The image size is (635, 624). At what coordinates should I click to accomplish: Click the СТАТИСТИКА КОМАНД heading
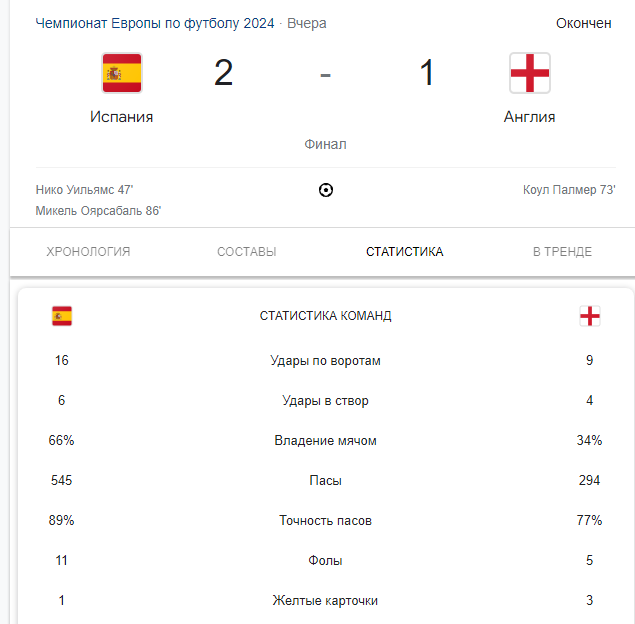pos(326,315)
